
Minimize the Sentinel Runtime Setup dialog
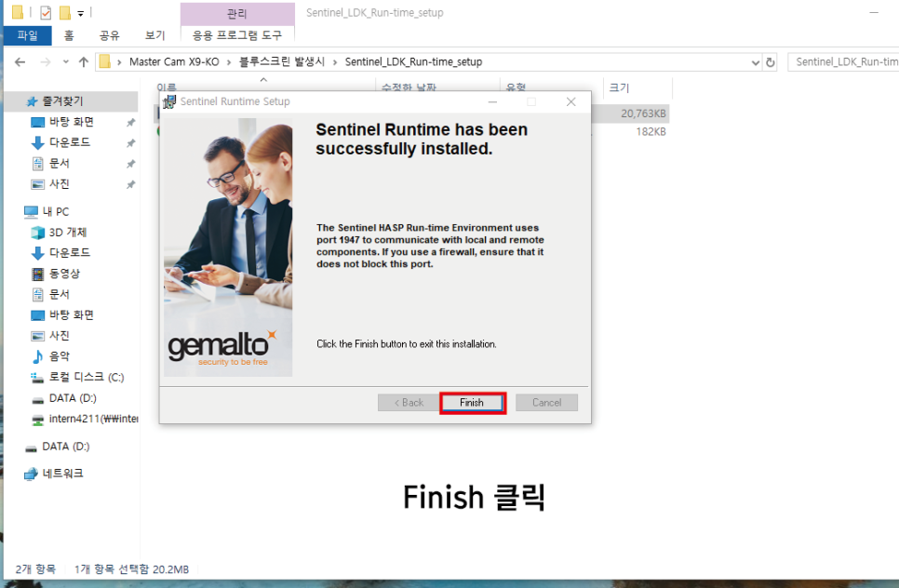(x=492, y=101)
